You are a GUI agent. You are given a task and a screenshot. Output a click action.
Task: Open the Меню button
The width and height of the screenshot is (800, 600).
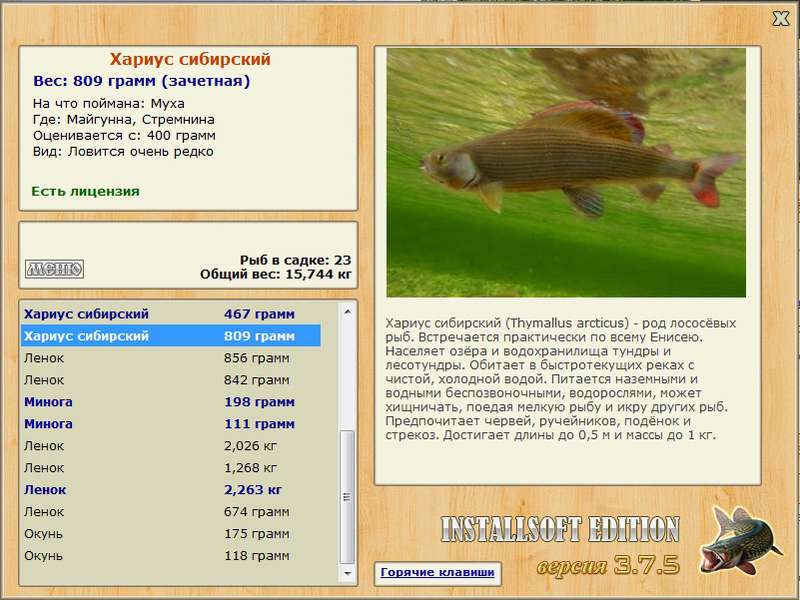54,269
